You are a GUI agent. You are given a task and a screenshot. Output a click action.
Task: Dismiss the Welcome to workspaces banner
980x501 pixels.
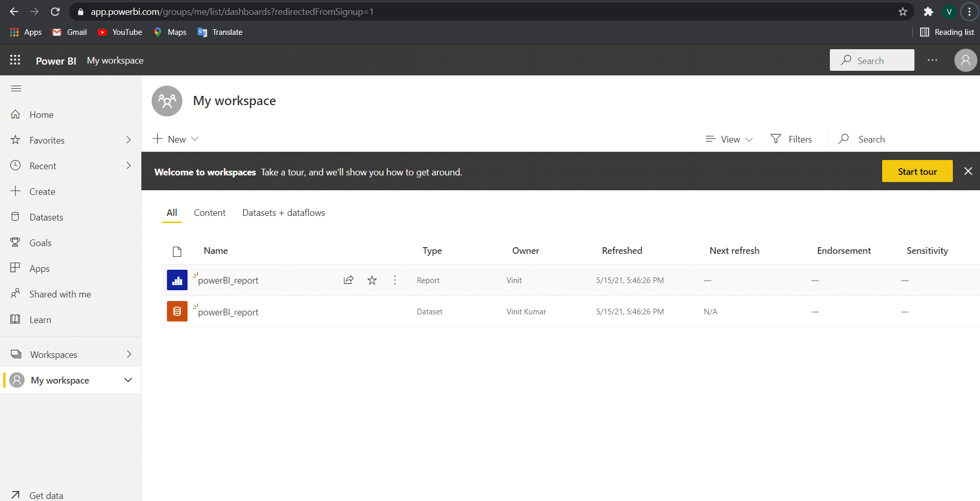(x=968, y=171)
